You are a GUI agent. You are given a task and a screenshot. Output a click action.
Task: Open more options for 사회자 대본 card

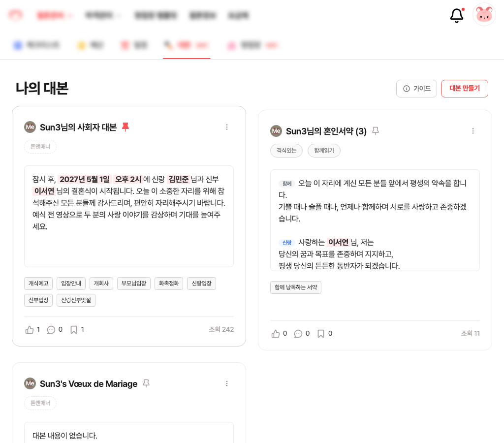point(227,127)
